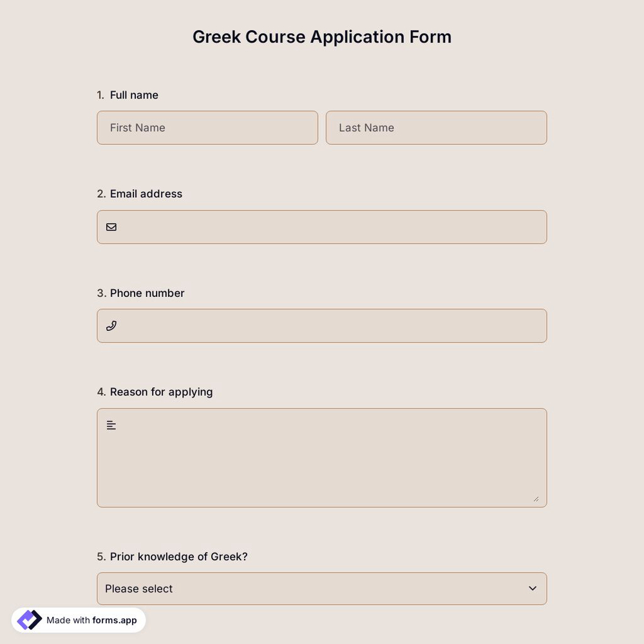Click the First Name input field

207,128
